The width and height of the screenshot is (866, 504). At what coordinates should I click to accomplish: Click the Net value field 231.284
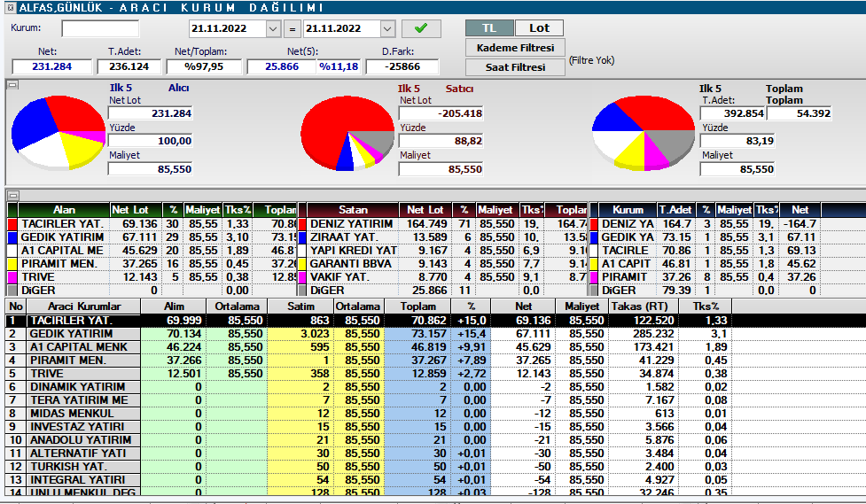coord(52,66)
